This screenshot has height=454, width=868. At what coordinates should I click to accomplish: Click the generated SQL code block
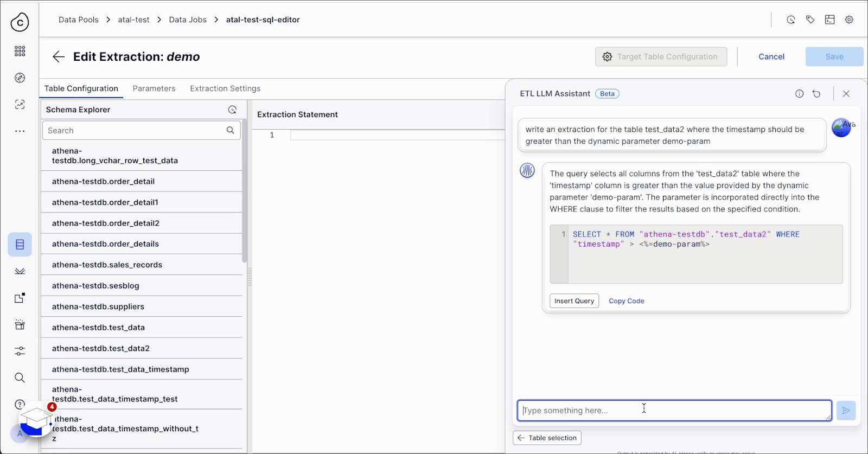696,254
